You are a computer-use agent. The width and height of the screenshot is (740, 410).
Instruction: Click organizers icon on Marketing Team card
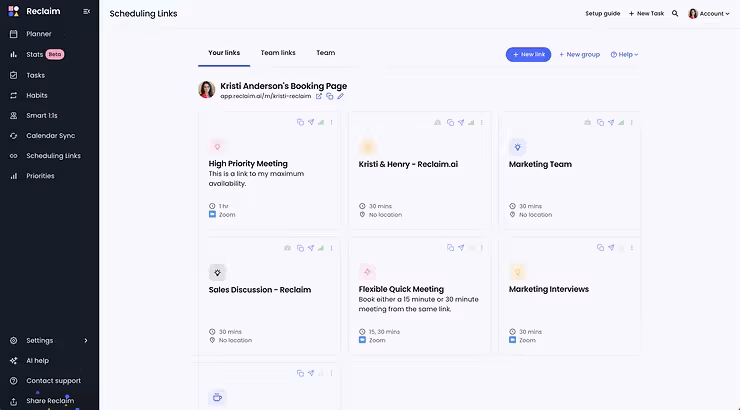[588, 122]
